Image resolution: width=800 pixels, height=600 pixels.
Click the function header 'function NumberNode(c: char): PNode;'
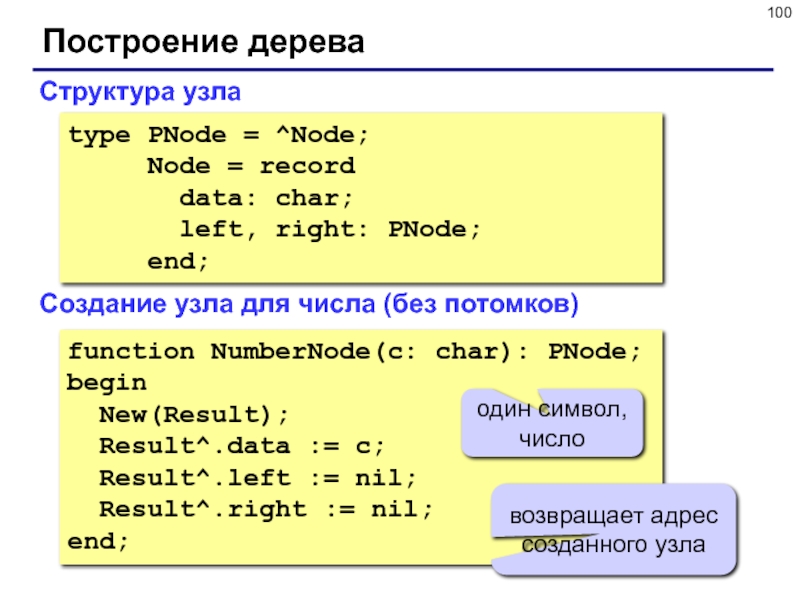(354, 352)
